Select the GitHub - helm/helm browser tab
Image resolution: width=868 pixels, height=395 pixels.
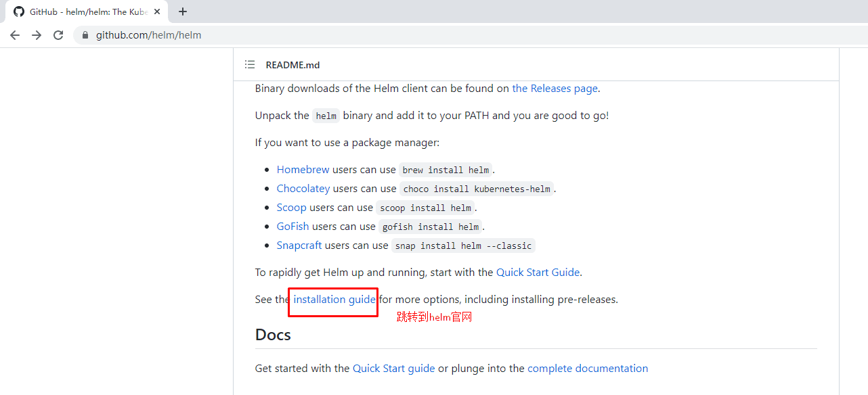87,11
